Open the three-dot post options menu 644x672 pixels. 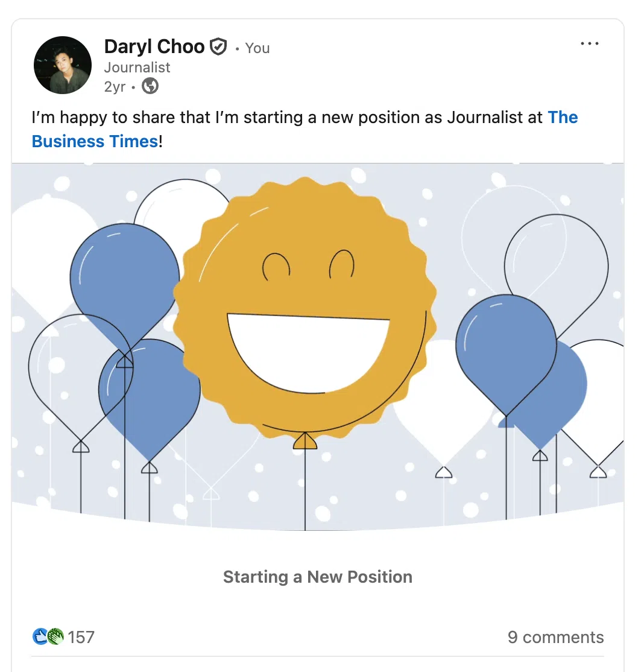(x=589, y=43)
